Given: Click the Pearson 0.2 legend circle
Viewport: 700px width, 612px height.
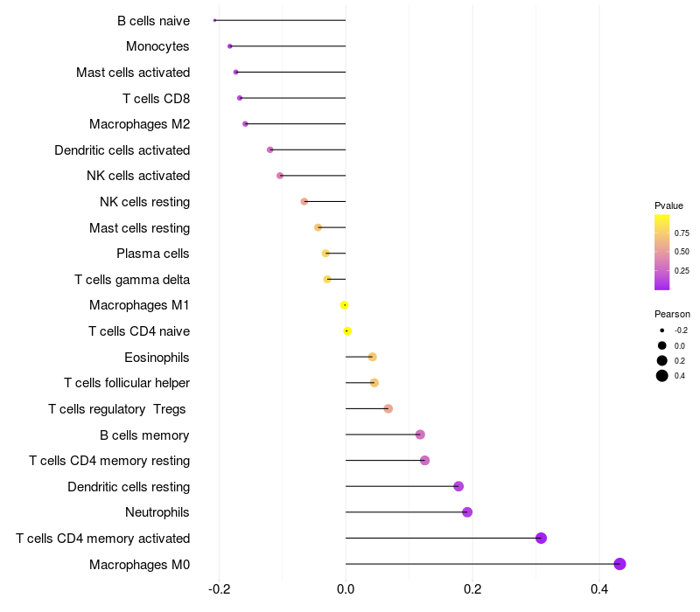Looking at the screenshot, I should (662, 360).
